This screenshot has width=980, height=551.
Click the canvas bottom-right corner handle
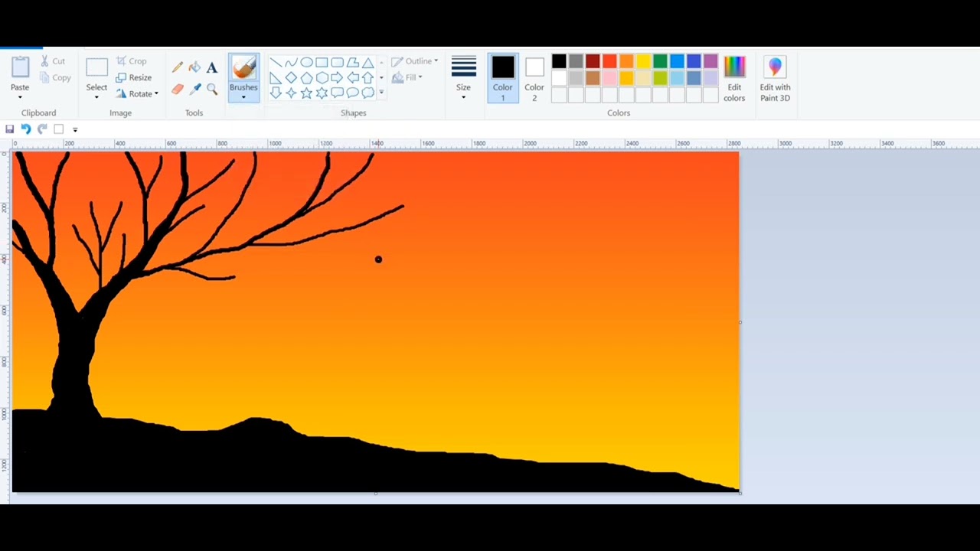pos(740,493)
